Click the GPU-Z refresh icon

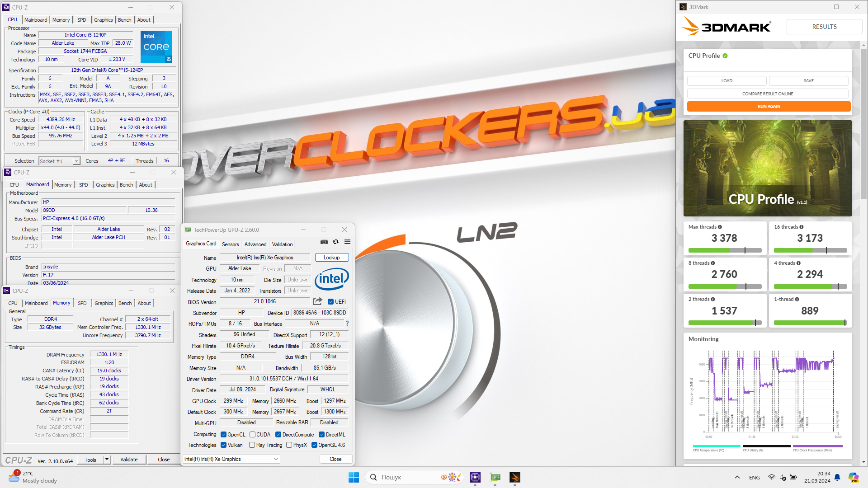335,242
